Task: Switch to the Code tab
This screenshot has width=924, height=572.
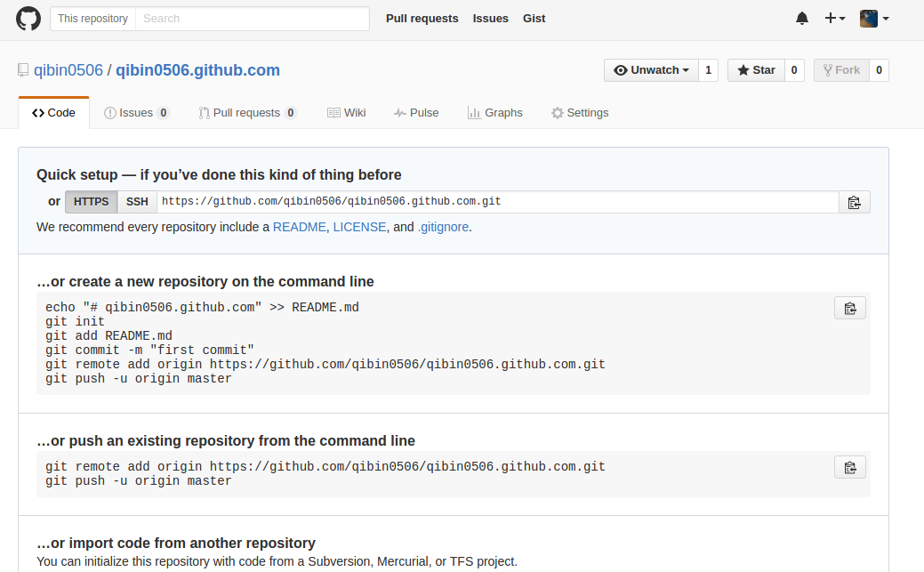Action: pyautogui.click(x=53, y=113)
